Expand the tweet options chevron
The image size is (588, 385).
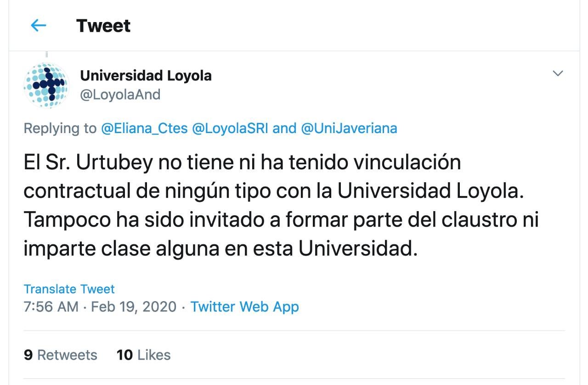558,73
